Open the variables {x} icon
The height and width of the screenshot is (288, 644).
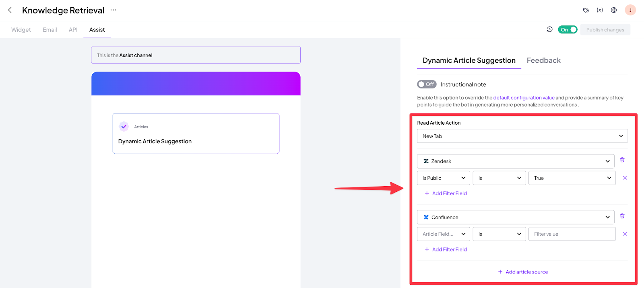[x=600, y=10]
